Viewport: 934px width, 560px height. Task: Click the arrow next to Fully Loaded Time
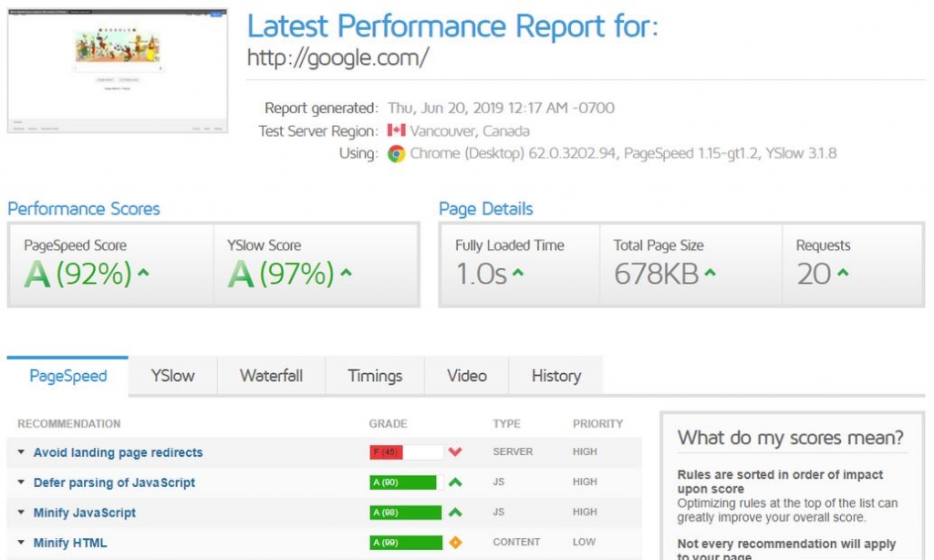click(518, 274)
